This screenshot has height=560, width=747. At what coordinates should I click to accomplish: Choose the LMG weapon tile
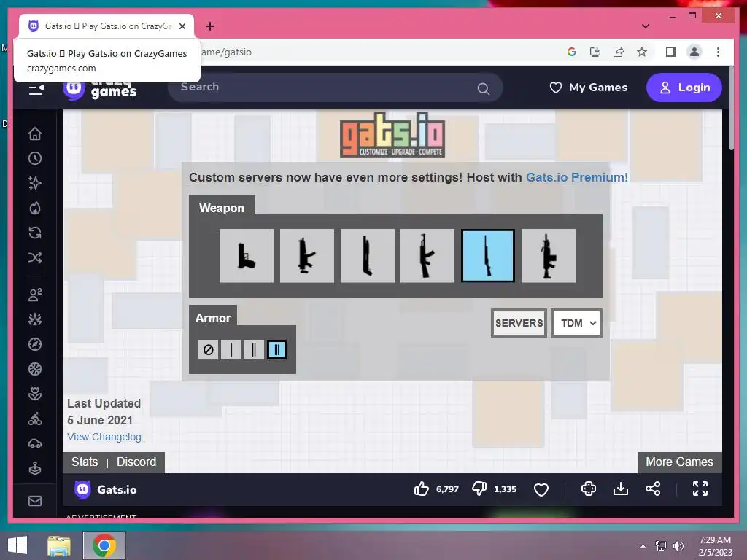[549, 256]
